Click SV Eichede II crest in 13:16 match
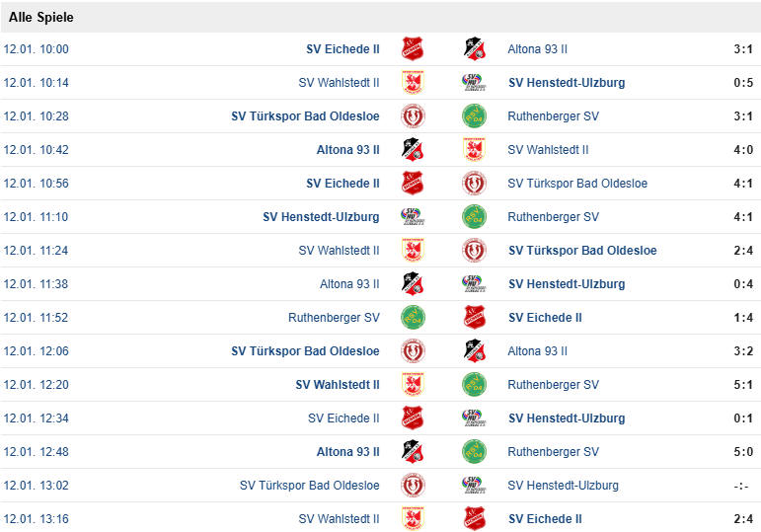Viewport: 761px width, 532px height. [x=474, y=519]
